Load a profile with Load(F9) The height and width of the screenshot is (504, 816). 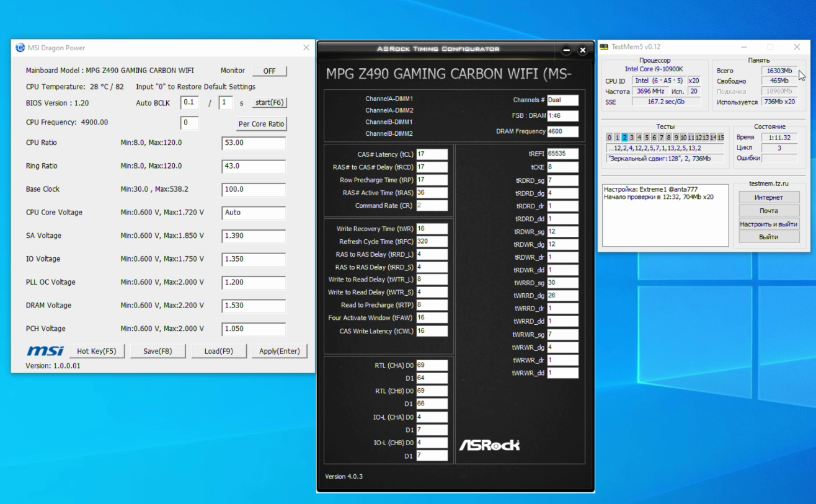pos(219,351)
